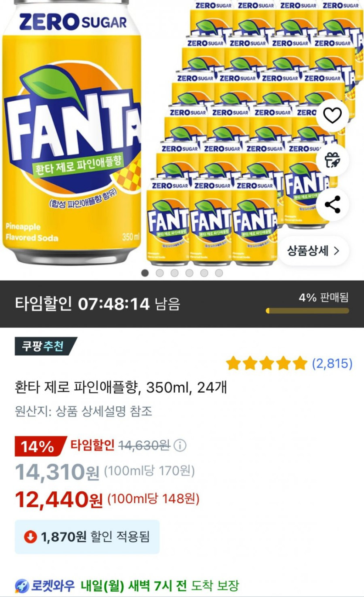Tap the five-star rating icons
The image size is (364, 597).
pos(267,363)
